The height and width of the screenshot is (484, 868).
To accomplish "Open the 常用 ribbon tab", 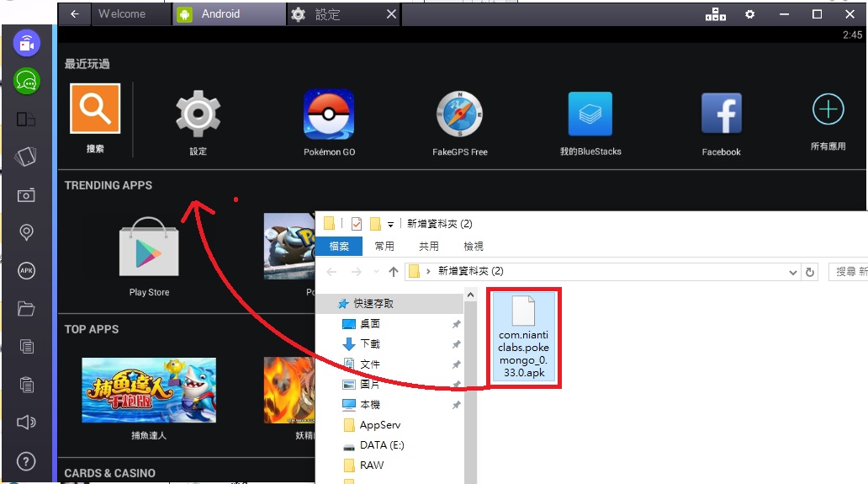I will tap(384, 247).
